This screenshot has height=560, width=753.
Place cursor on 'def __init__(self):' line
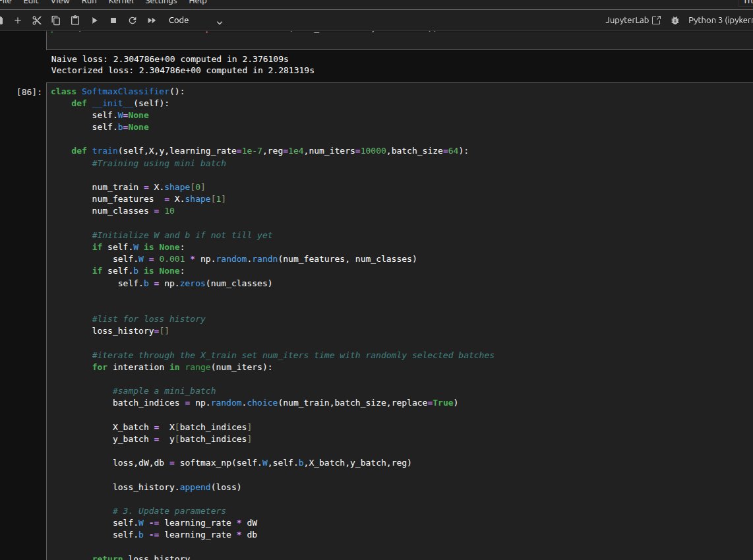point(120,104)
